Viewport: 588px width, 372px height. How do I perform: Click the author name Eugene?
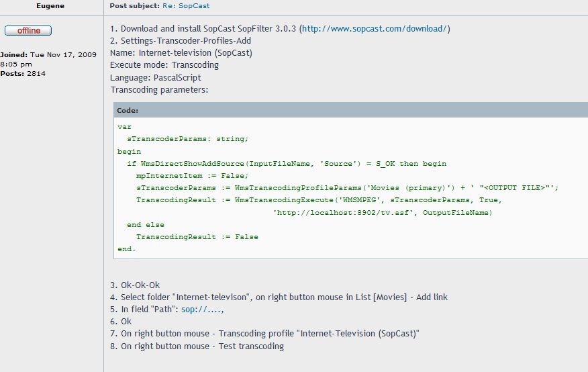coord(50,6)
